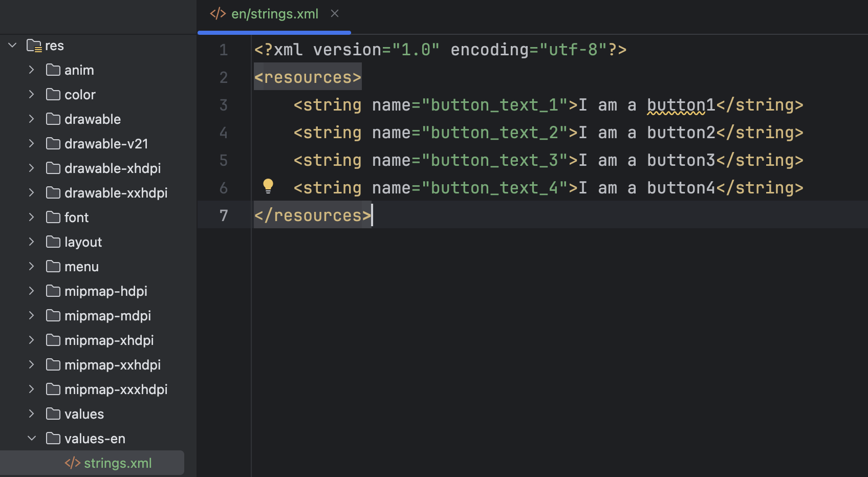Click the anim folder icon
The image size is (868, 477).
53,70
